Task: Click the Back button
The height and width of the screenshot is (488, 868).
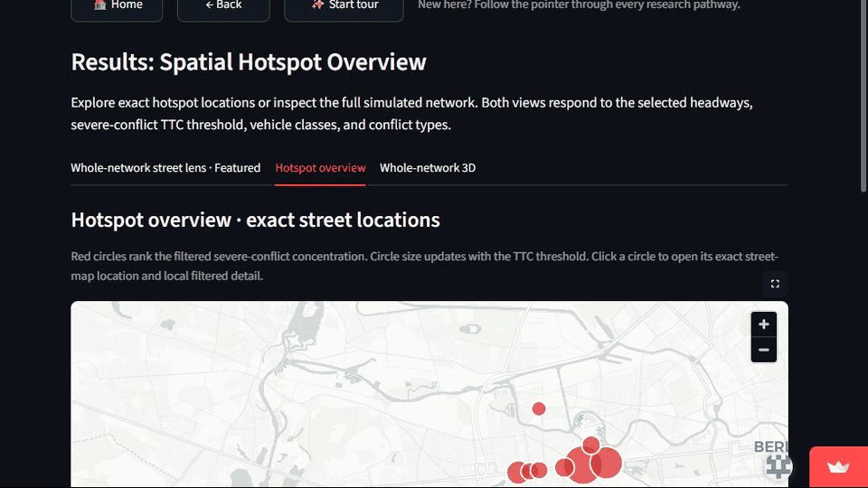Action: point(223,6)
